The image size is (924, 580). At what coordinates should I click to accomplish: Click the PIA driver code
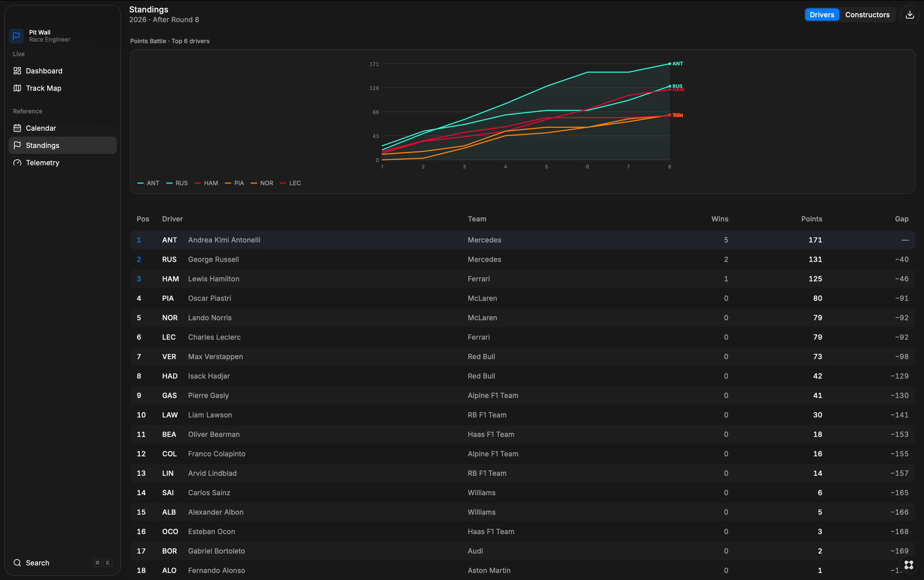click(x=168, y=298)
